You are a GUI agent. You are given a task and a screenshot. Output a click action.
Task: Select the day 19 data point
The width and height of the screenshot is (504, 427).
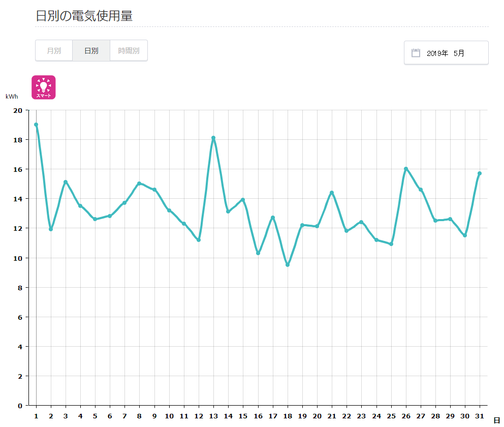click(302, 225)
